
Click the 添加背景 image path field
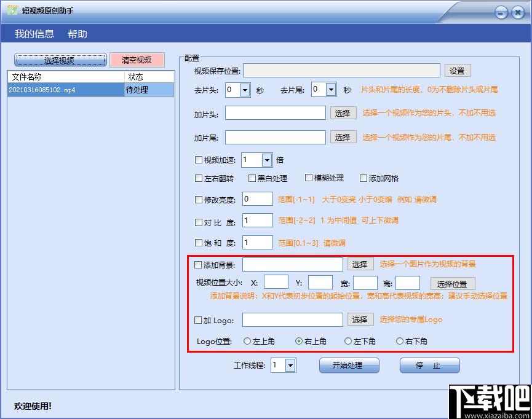(x=293, y=264)
